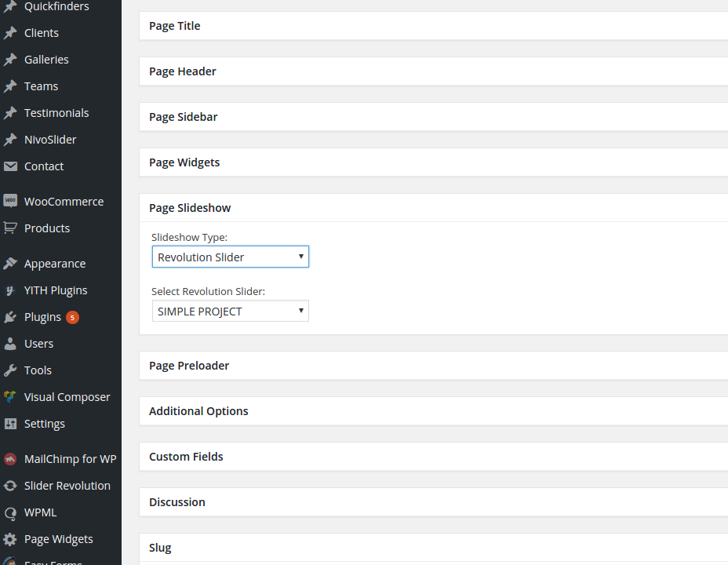Click the Slider Revolution refresh icon
The image size is (728, 565).
10,486
